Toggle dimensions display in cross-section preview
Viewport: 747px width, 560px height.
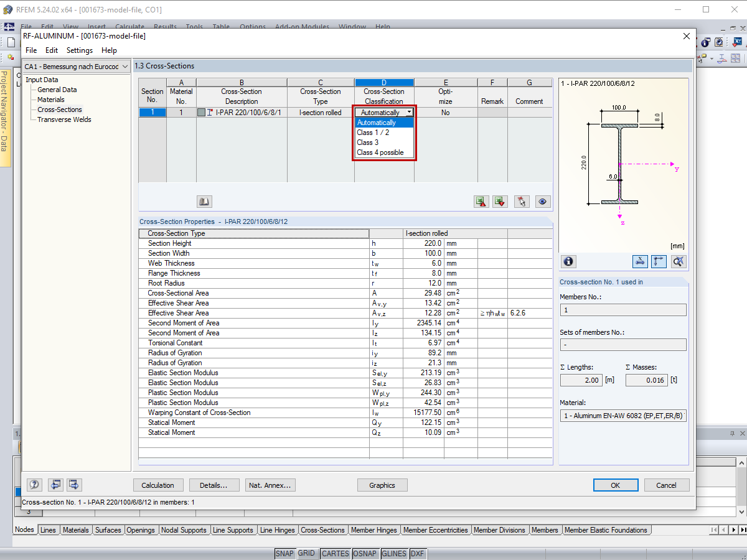640,261
